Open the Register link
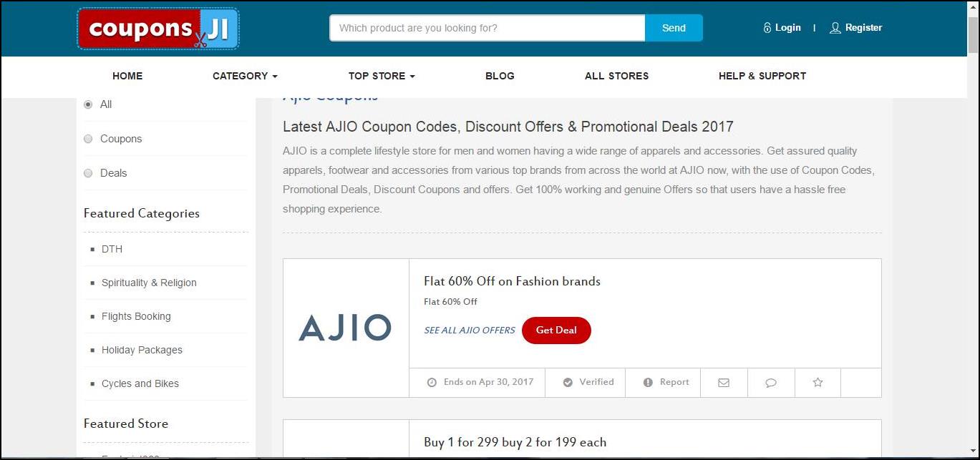This screenshot has height=460, width=980. 863,28
